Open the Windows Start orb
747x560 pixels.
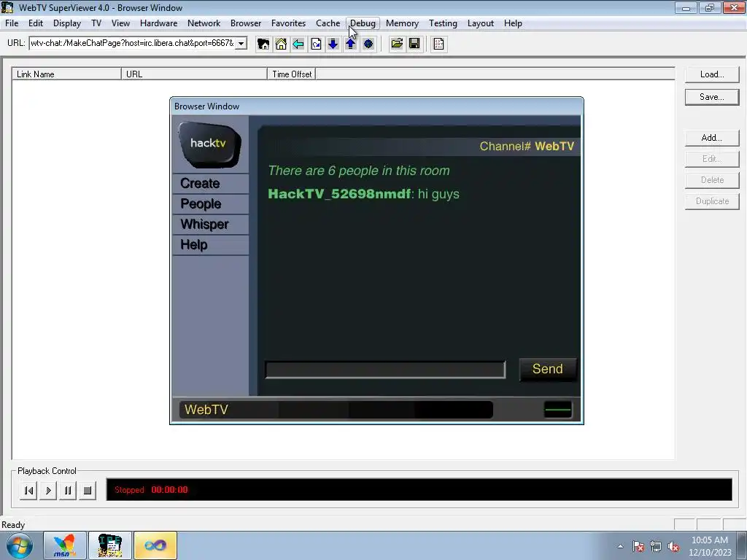point(20,545)
